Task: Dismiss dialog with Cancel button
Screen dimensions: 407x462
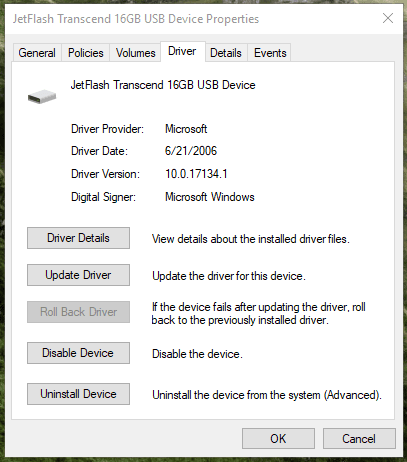Action: pos(359,439)
